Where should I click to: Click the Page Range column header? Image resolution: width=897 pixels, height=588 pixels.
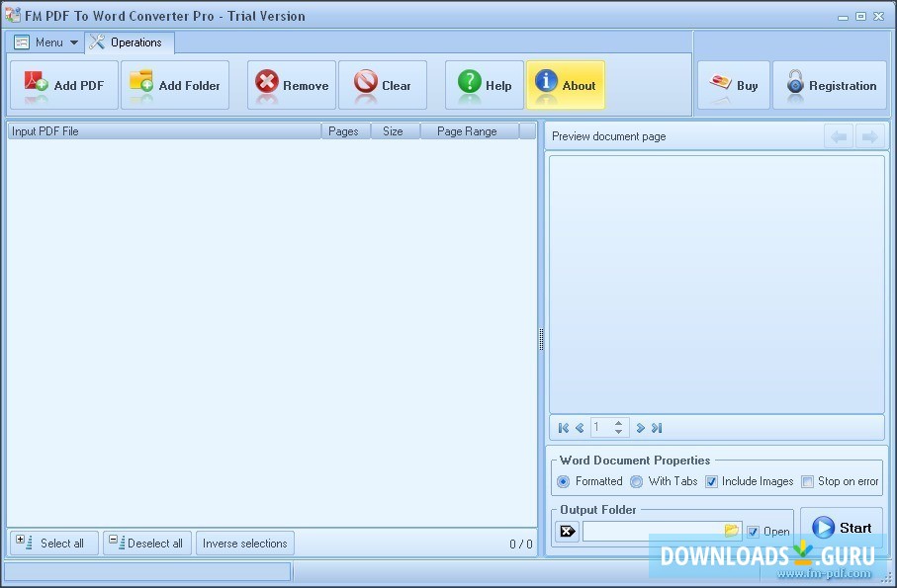click(470, 131)
